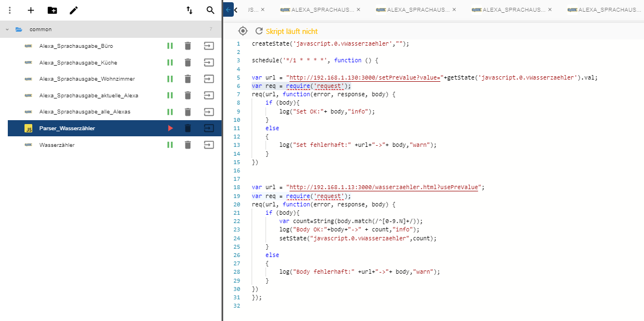Restart the script with the refresh icon

(x=259, y=31)
